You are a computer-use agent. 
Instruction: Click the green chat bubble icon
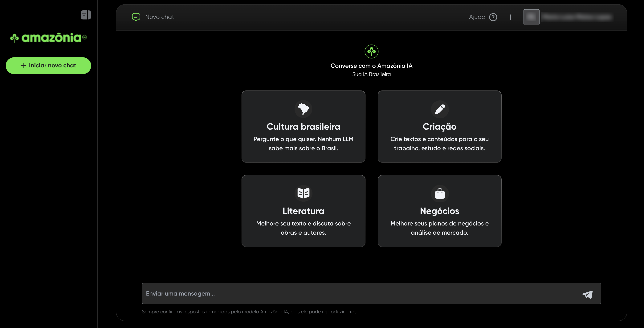click(x=136, y=17)
